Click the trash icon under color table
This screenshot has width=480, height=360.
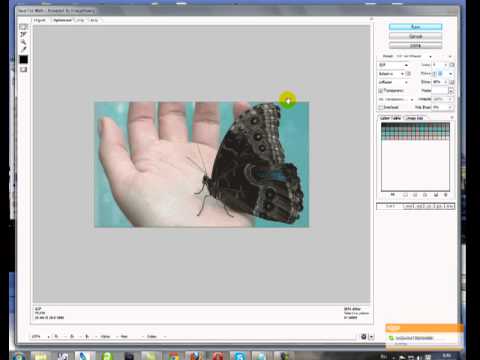coord(446,195)
